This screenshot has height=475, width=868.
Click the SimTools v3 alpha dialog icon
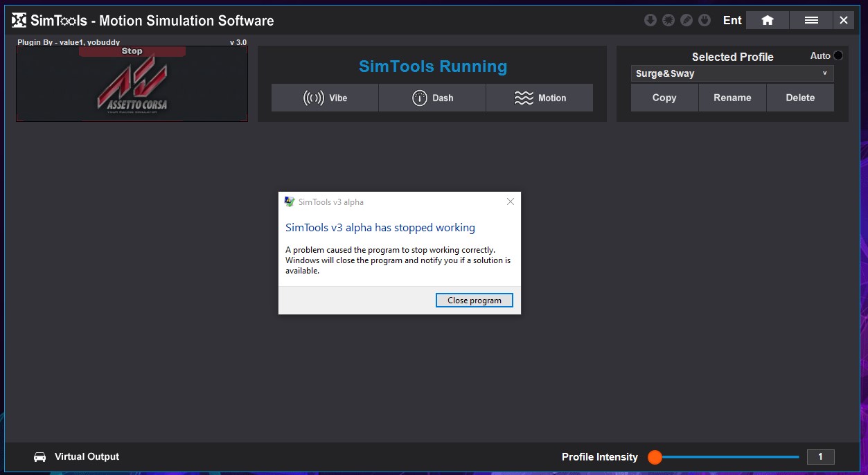(290, 201)
